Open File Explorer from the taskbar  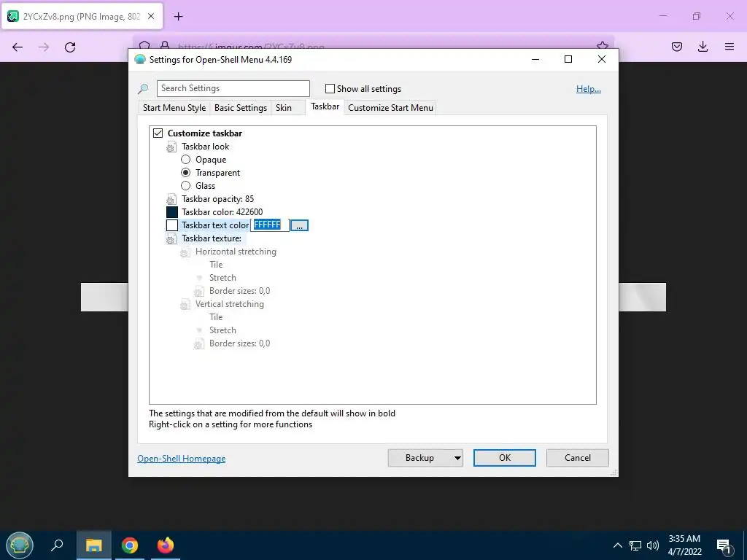(x=93, y=545)
